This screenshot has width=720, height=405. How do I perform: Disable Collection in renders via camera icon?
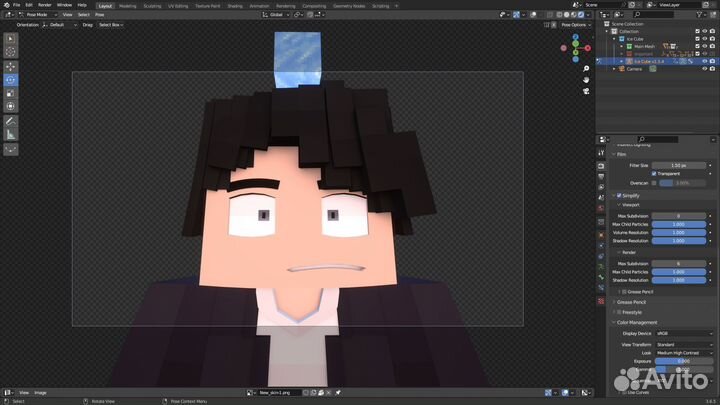coord(712,31)
